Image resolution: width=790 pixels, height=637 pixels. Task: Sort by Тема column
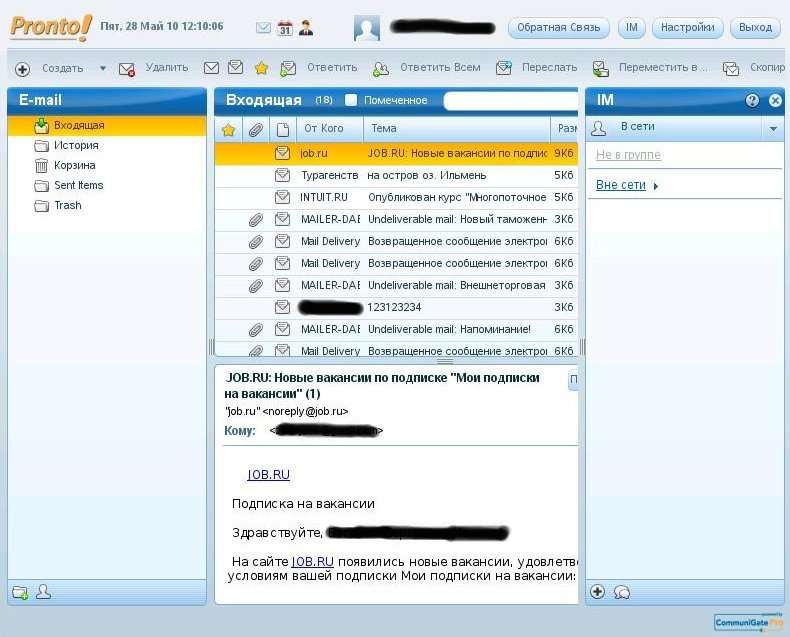pos(456,129)
